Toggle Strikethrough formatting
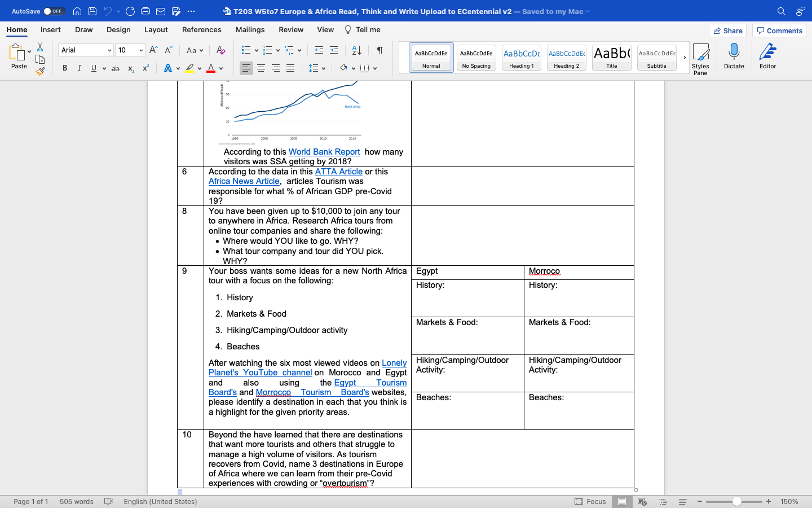This screenshot has height=508, width=812. 116,68
